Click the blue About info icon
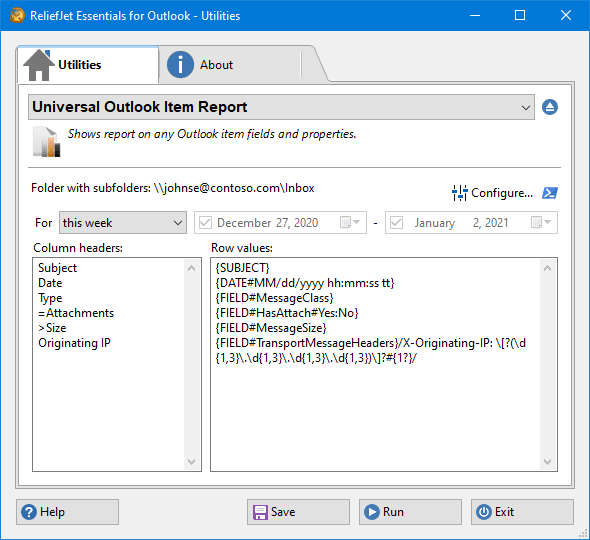The height and width of the screenshot is (540, 590). pyautogui.click(x=180, y=65)
